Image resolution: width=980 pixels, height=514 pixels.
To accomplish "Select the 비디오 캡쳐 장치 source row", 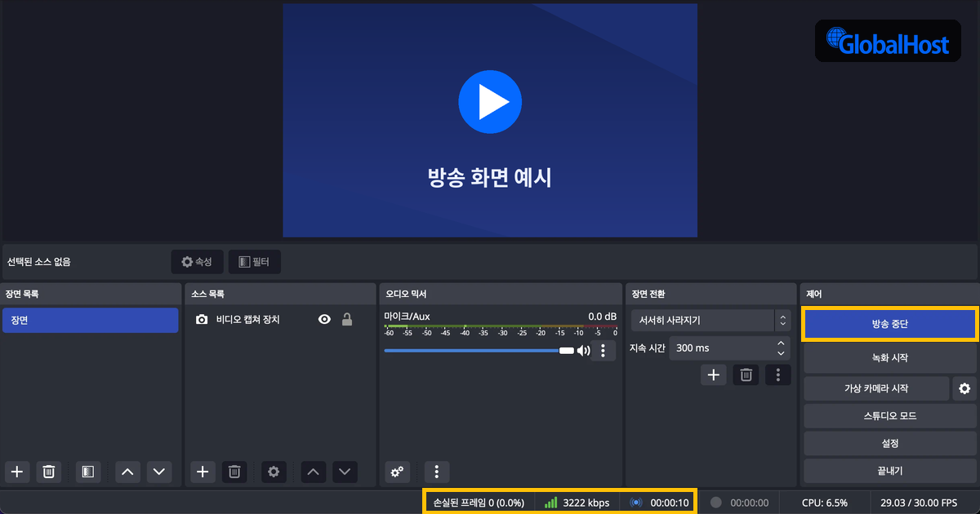I will click(280, 320).
